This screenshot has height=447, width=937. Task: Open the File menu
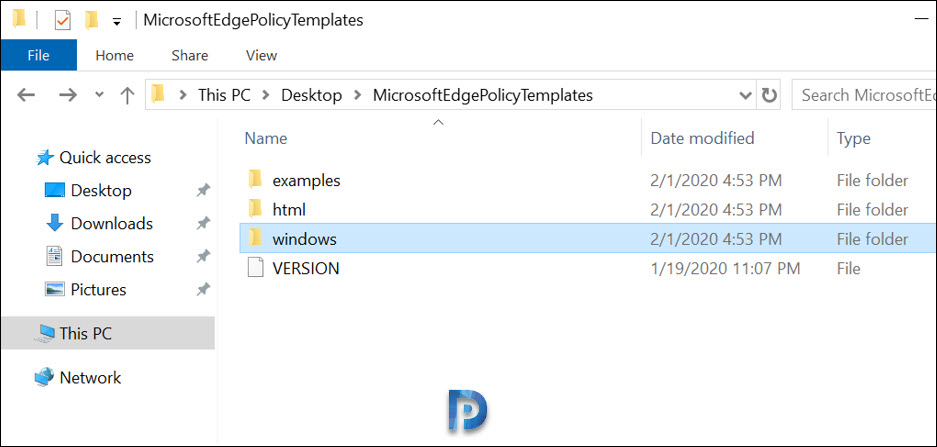click(38, 55)
